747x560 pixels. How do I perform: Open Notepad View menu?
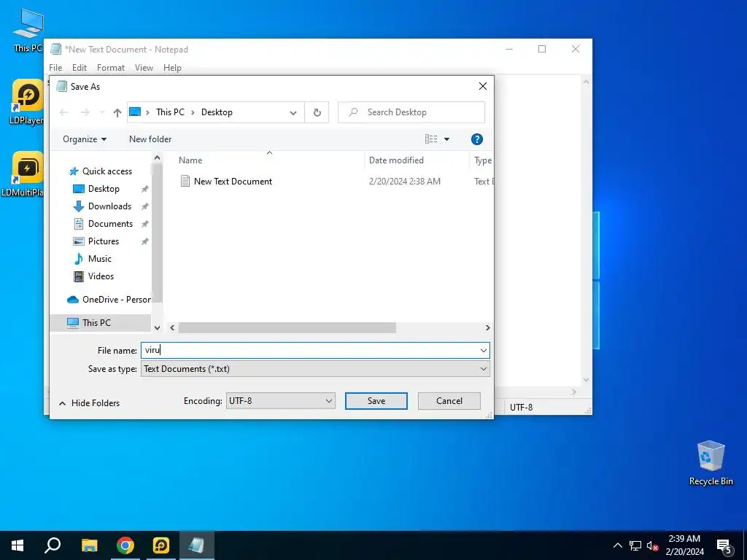click(144, 68)
